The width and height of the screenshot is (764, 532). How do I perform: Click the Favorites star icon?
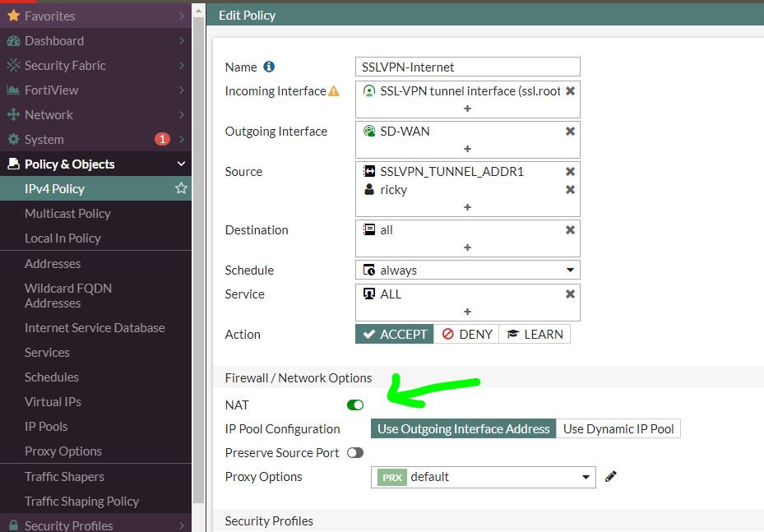[x=14, y=16]
